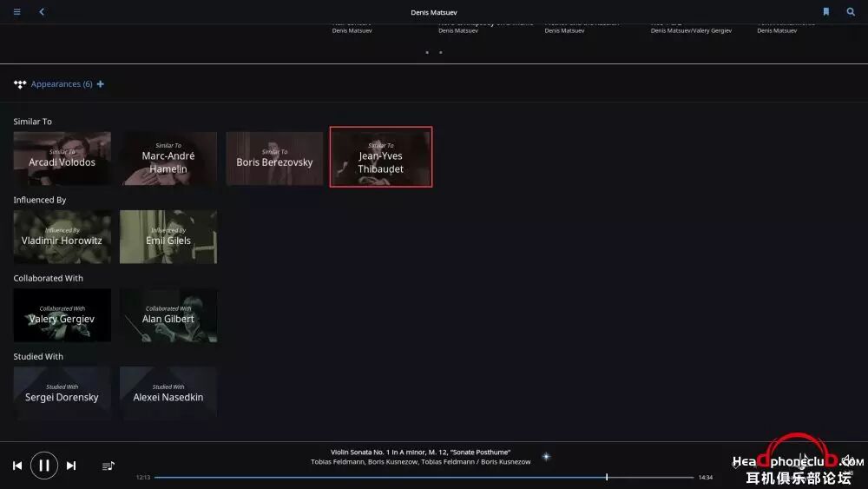The height and width of the screenshot is (489, 868).
Task: Click the 12:13 elapsed time label
Action: click(x=143, y=478)
